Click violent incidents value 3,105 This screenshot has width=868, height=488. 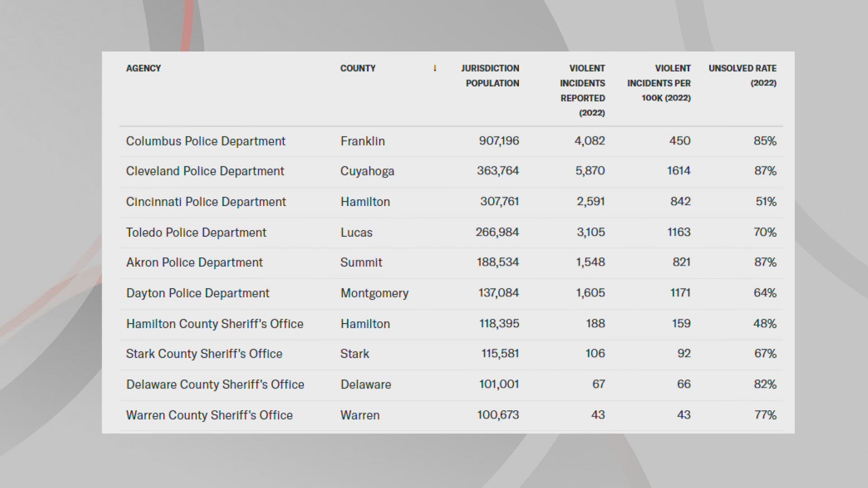[591, 232]
